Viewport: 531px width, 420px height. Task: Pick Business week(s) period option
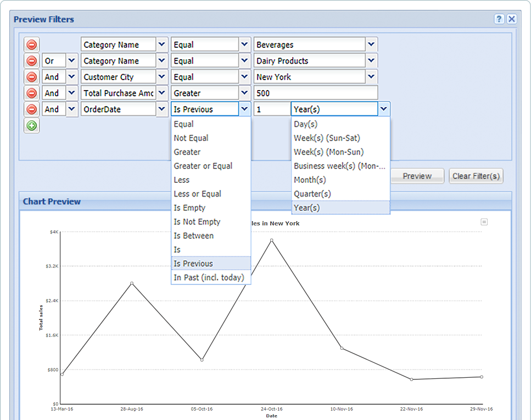tap(340, 166)
